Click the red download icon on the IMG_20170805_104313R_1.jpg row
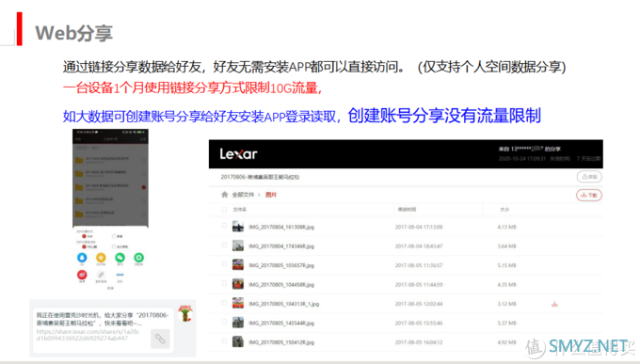This screenshot has height=364, width=640. pos(554,304)
